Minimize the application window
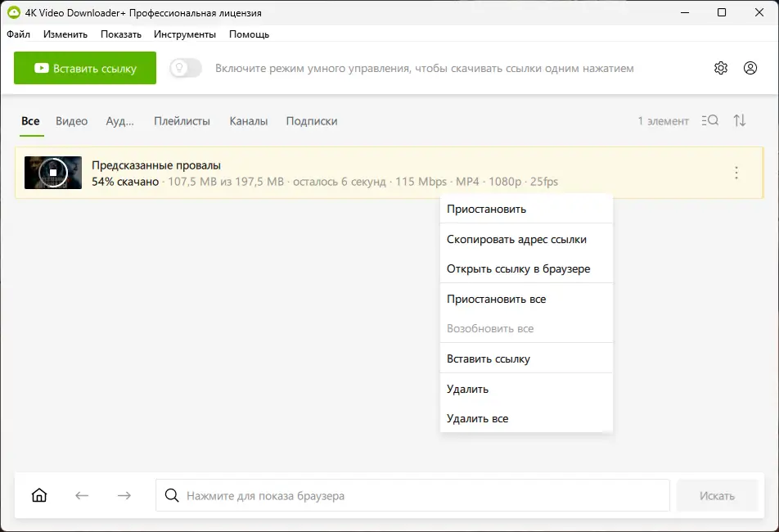Viewport: 779px width, 532px height. pos(685,12)
